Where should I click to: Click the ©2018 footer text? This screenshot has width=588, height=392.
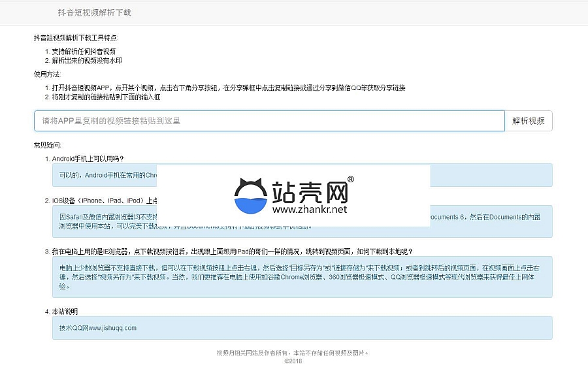click(x=293, y=361)
